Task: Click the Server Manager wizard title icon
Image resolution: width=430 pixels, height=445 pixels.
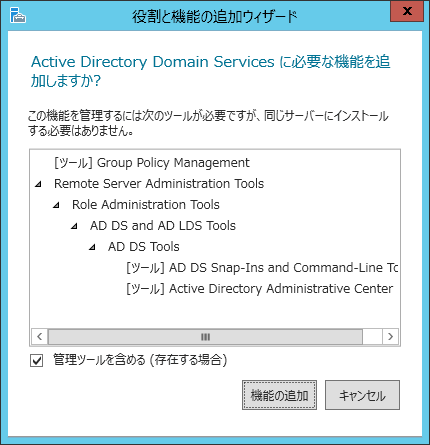Action: tap(18, 15)
